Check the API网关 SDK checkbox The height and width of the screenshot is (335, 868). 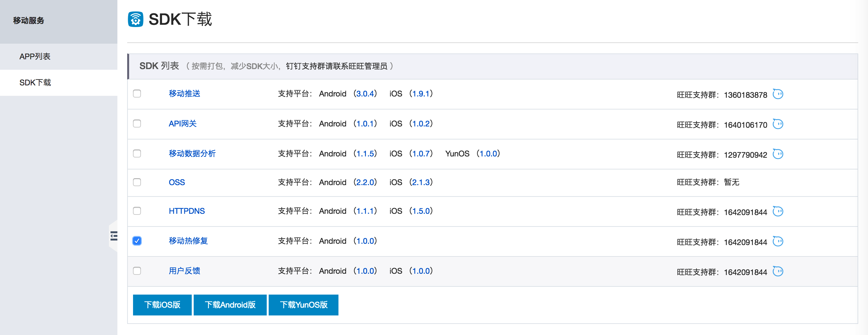[x=137, y=124]
